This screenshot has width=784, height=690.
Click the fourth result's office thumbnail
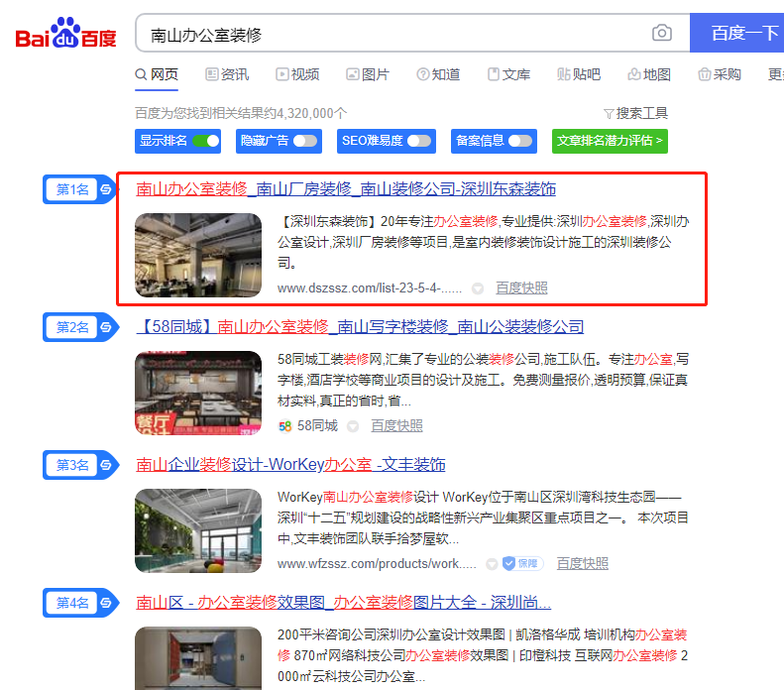pos(198,658)
